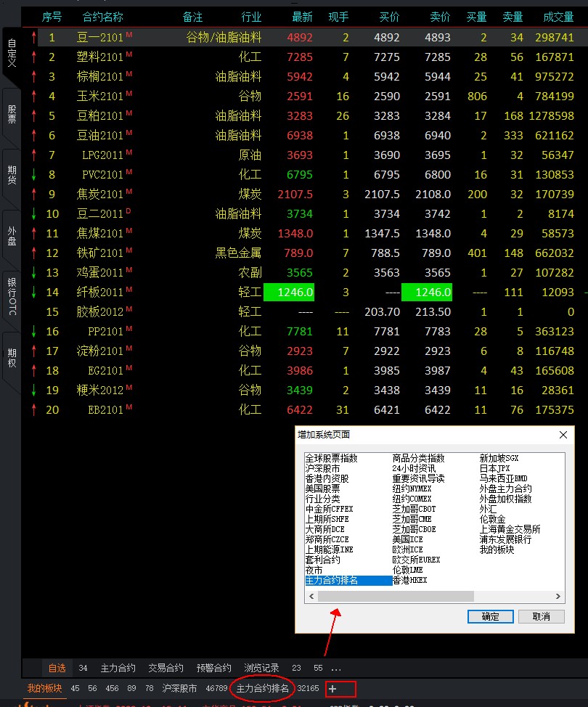588x707 pixels.
Task: Click the up arrow beside 豆一2101
Action: pyautogui.click(x=33, y=37)
